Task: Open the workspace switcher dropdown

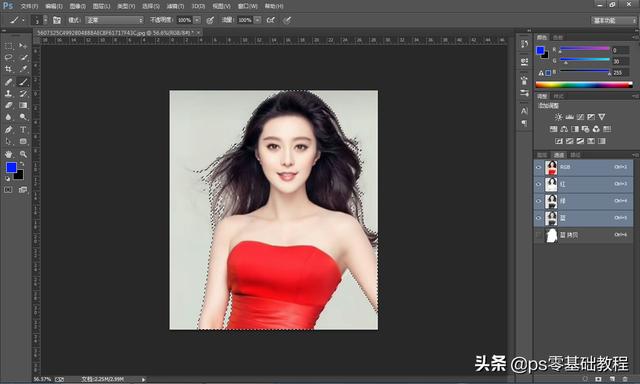Action: [614, 20]
